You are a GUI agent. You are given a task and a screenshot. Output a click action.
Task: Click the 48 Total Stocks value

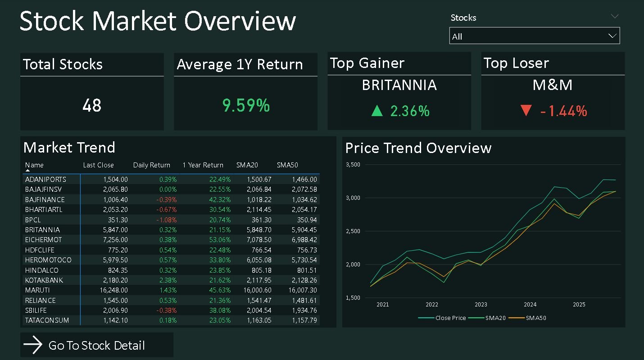coord(92,106)
